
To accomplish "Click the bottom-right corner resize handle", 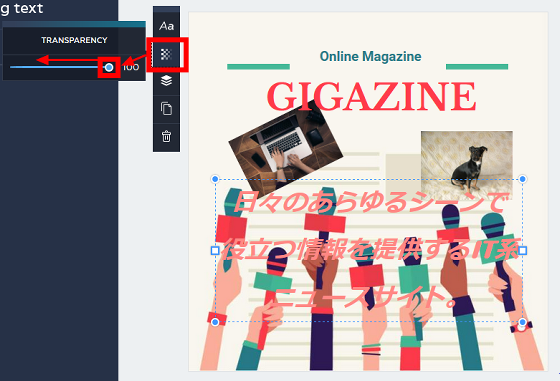I will coord(522,322).
